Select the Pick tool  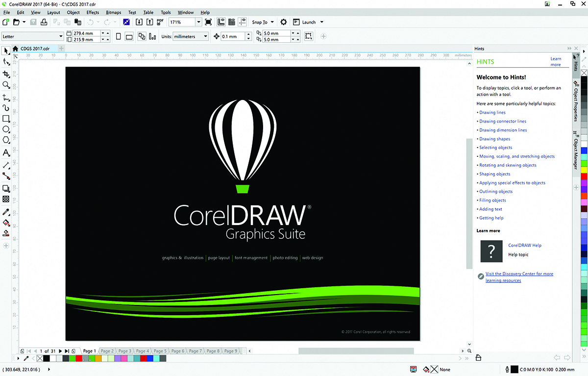click(x=6, y=51)
